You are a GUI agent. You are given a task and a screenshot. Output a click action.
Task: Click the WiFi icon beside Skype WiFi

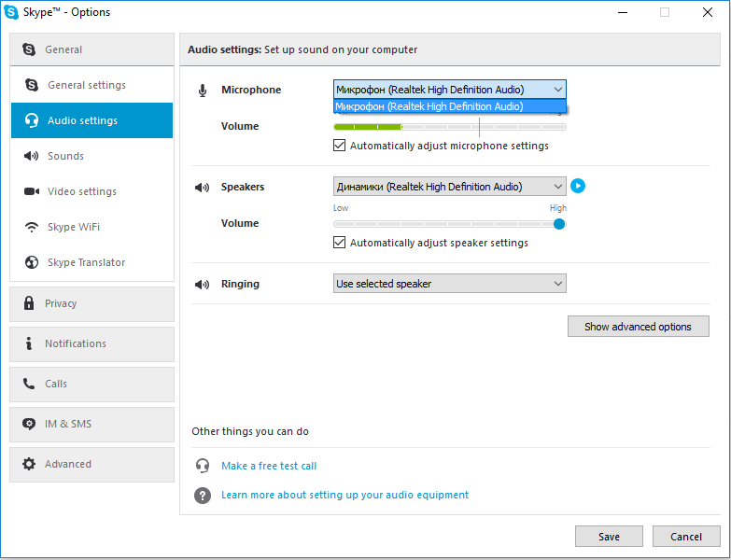tap(31, 227)
